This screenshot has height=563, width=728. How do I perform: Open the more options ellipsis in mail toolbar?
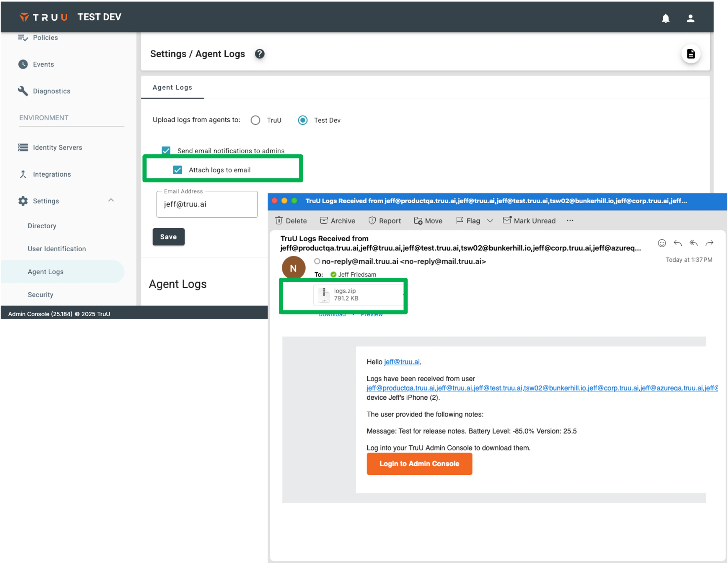tap(570, 220)
